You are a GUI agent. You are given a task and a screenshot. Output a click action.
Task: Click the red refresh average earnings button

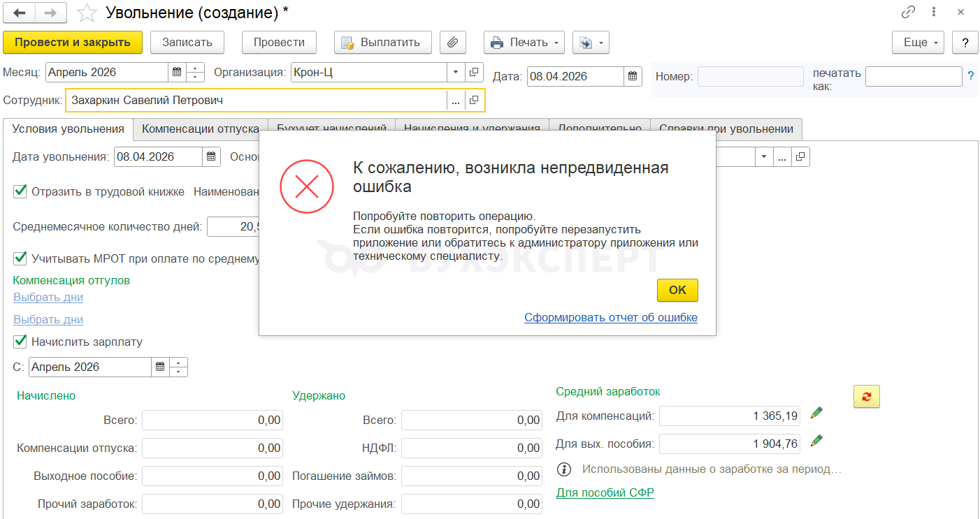[866, 396]
